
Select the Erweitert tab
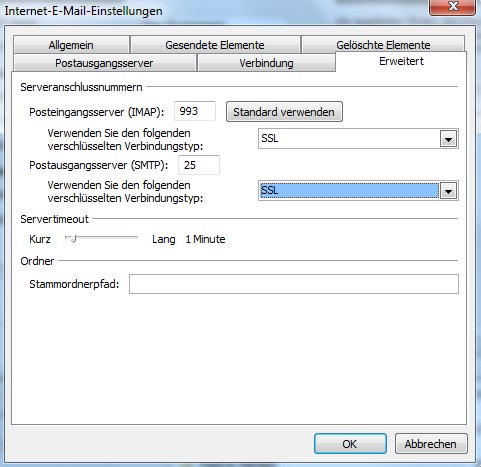tap(401, 62)
